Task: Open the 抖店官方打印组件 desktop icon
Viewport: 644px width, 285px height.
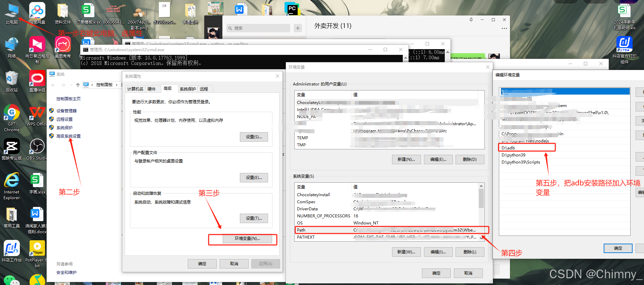Action: [x=625, y=50]
